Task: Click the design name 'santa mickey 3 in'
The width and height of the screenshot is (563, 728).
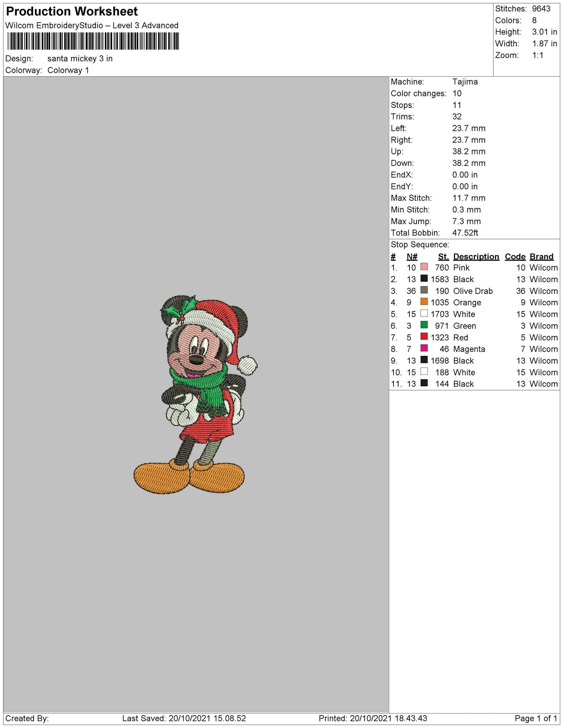Action: click(x=80, y=59)
